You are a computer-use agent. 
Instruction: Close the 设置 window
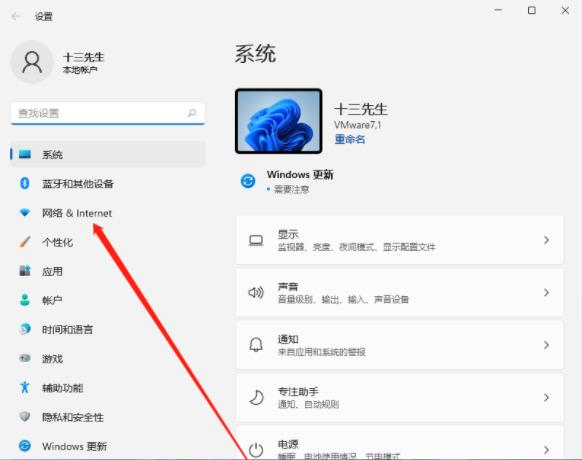pyautogui.click(x=565, y=10)
